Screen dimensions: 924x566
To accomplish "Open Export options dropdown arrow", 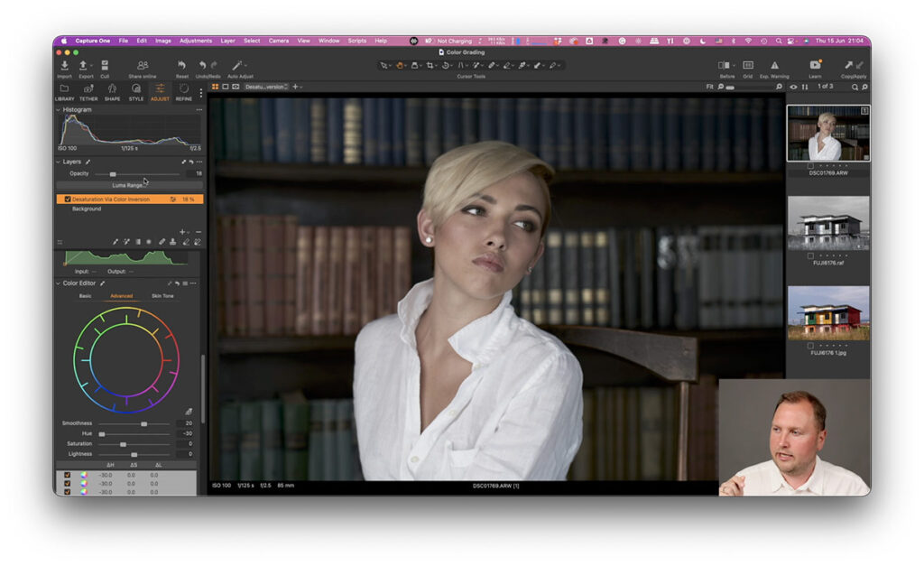I will [91, 65].
